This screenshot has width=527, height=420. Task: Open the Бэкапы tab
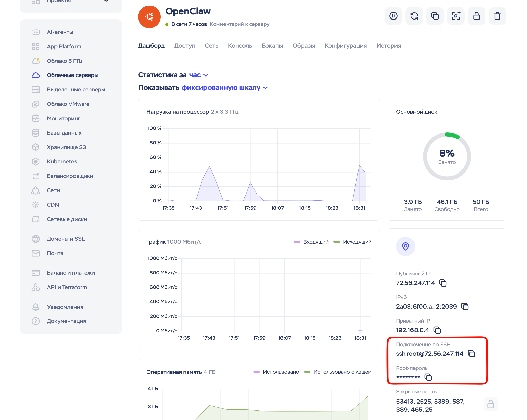272,46
